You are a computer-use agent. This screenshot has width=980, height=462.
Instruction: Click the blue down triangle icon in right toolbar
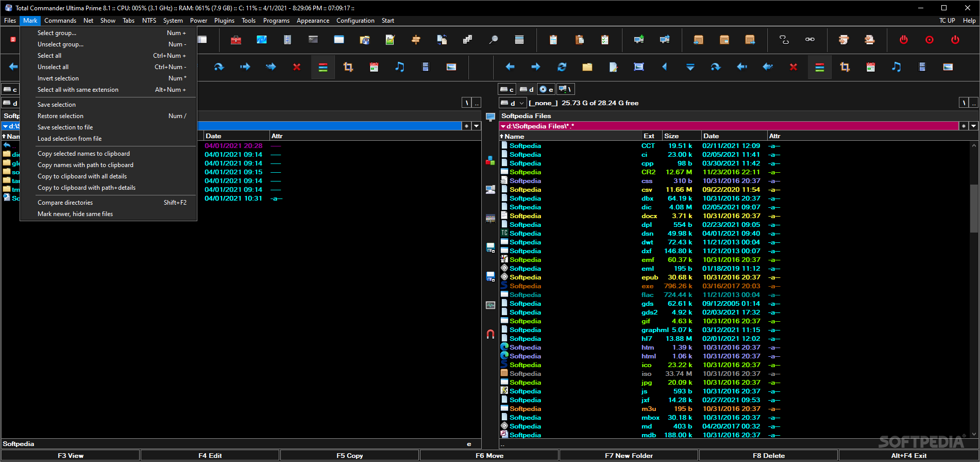[690, 67]
